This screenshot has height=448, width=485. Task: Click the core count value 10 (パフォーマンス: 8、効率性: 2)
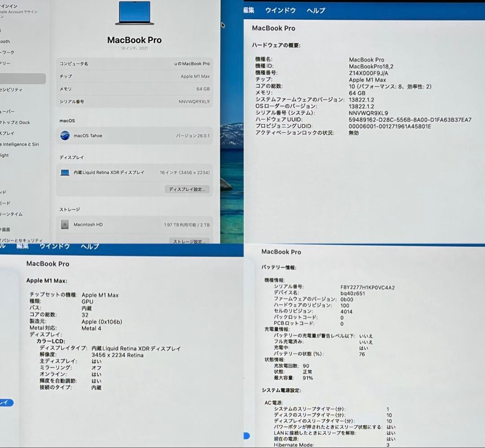[x=390, y=87]
